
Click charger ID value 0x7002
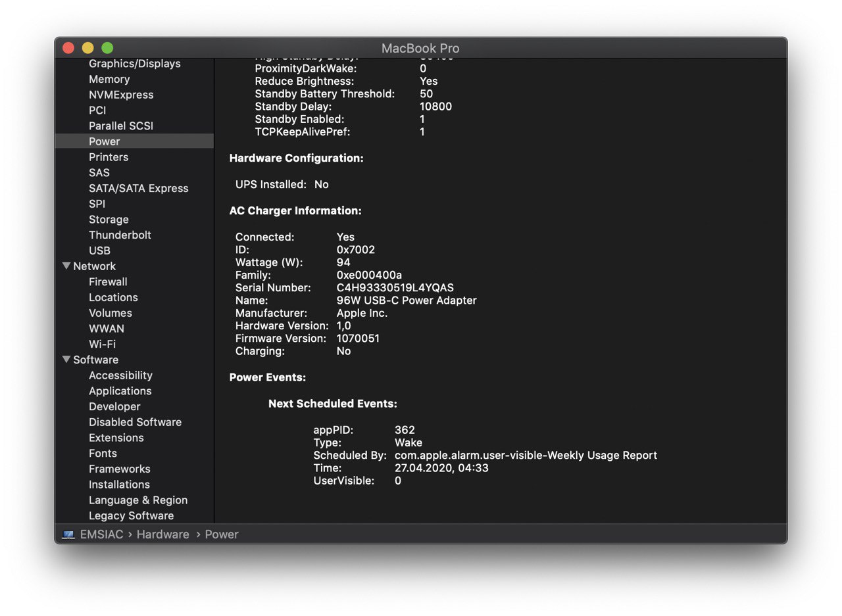pyautogui.click(x=356, y=250)
